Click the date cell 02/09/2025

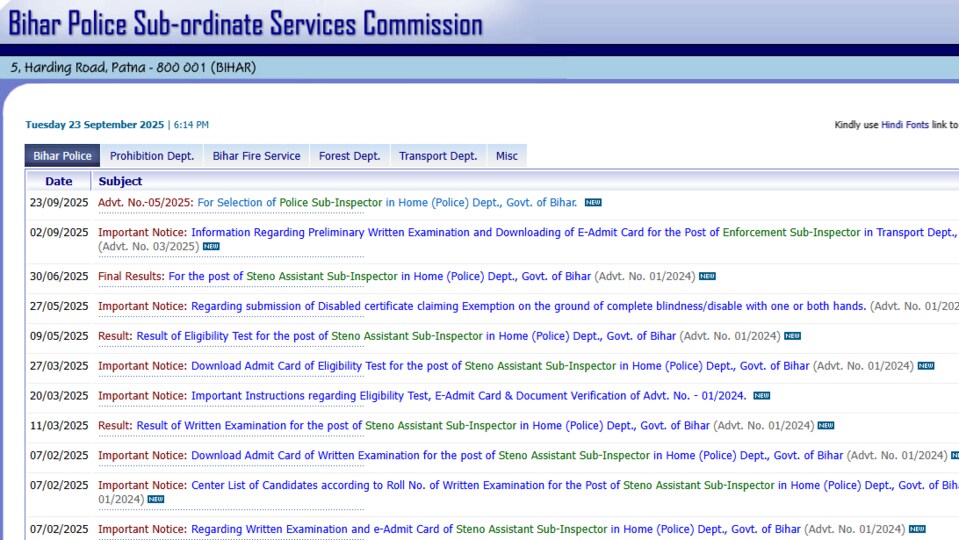pos(59,232)
